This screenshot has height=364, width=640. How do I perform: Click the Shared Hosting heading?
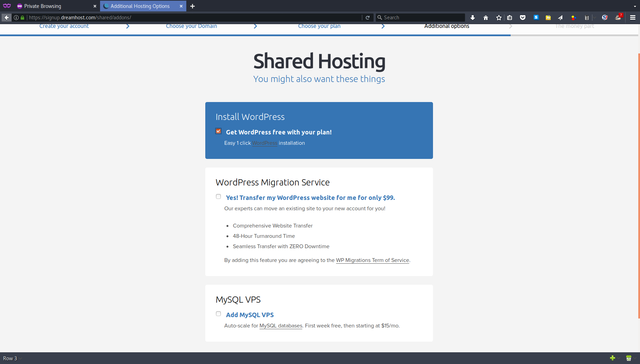point(319,61)
